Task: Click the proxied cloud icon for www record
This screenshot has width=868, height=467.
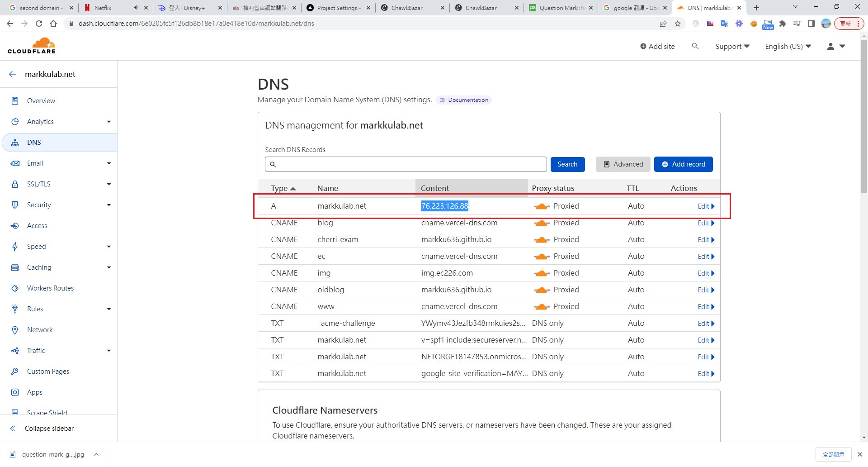Action: [541, 307]
